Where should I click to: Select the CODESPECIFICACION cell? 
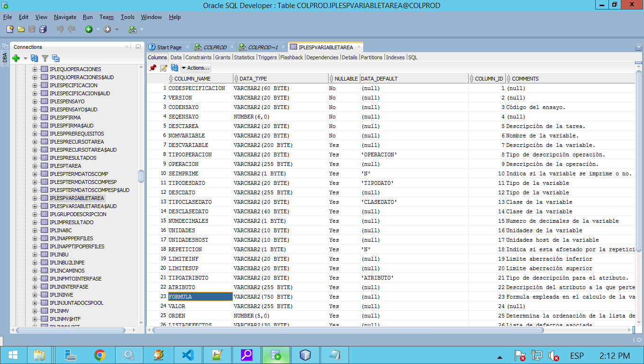click(x=200, y=88)
